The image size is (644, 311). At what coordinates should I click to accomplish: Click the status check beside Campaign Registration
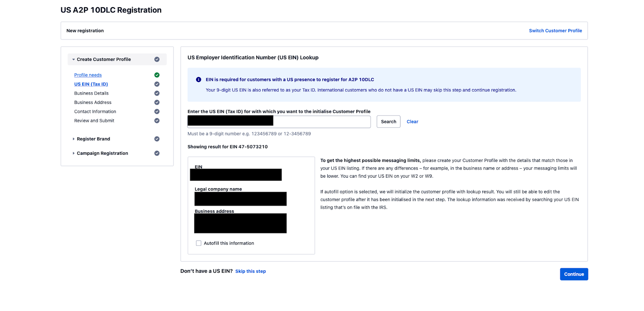157,153
